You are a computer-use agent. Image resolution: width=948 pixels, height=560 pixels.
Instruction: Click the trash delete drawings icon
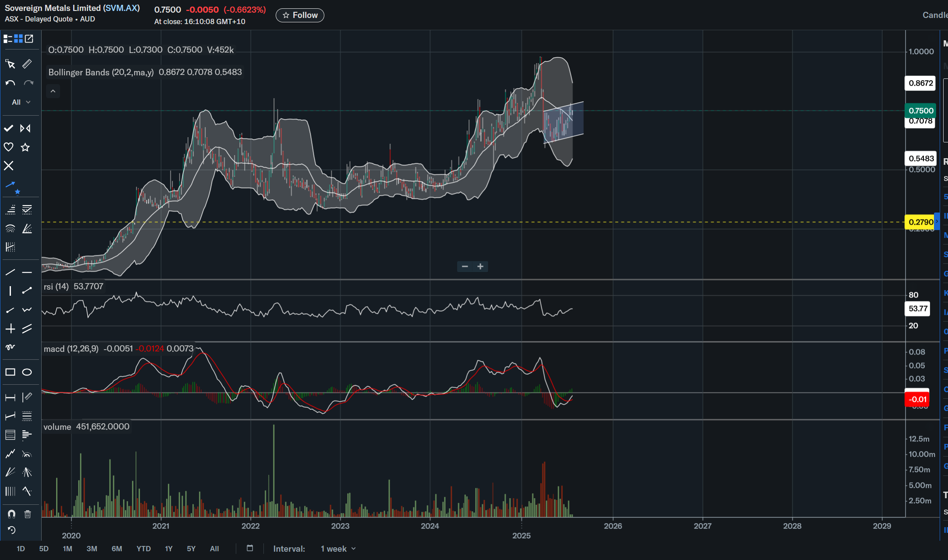pos(28,514)
